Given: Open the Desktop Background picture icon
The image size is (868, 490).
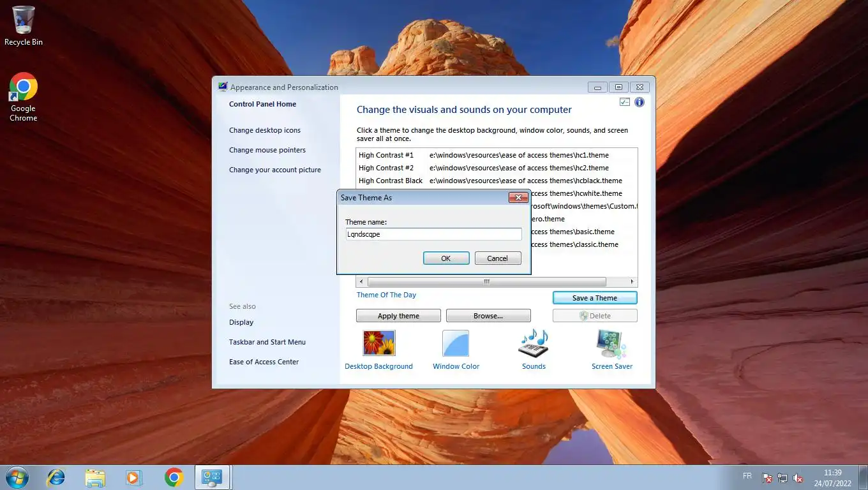Looking at the screenshot, I should tap(379, 343).
